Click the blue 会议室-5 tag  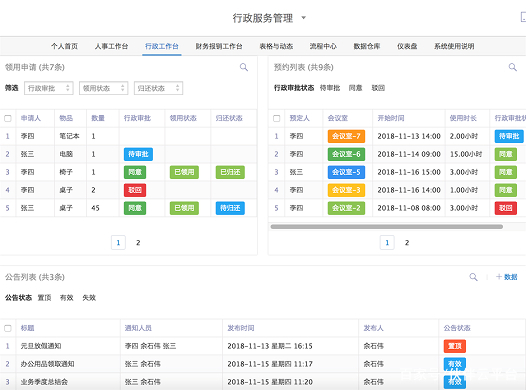(x=346, y=172)
